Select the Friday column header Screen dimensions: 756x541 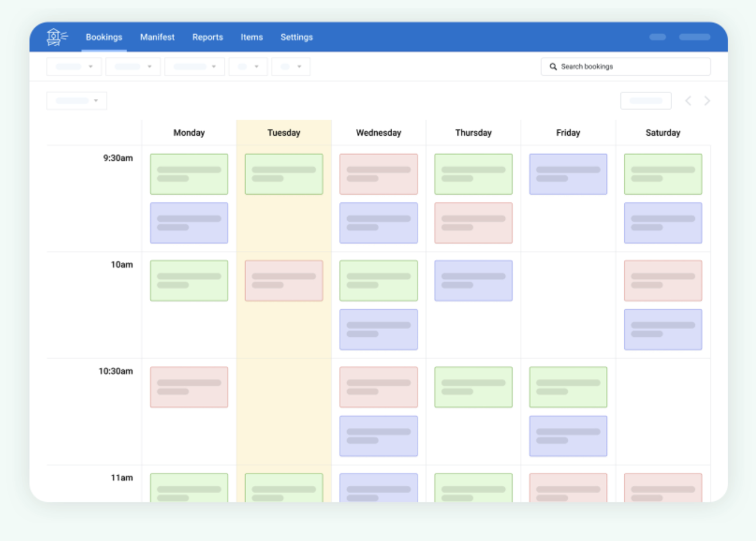click(568, 133)
